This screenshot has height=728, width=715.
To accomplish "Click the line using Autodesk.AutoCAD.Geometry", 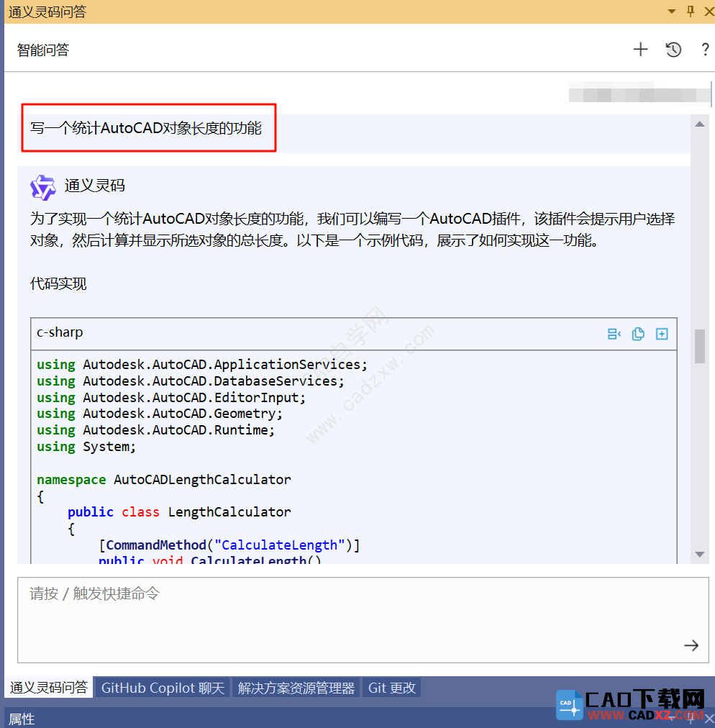I will click(160, 414).
